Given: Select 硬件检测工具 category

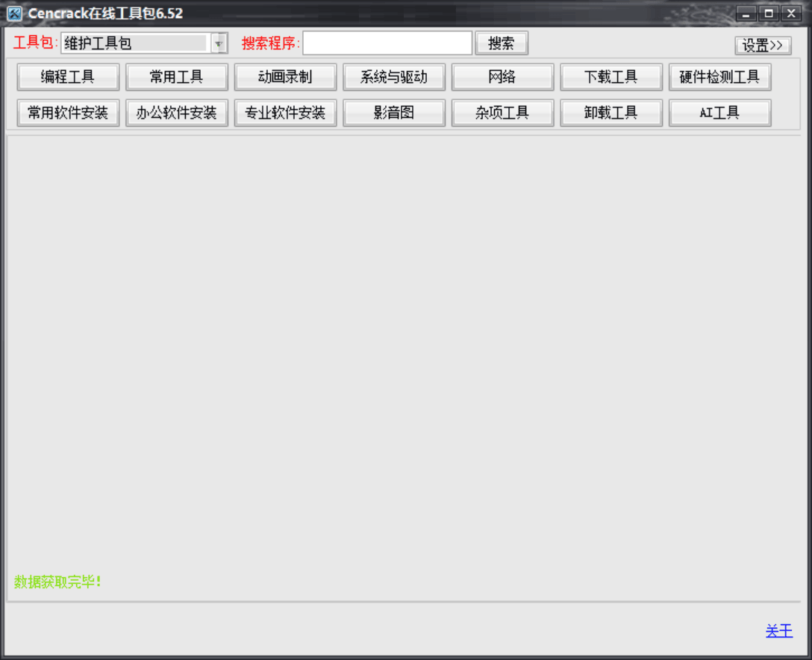Looking at the screenshot, I should (719, 76).
